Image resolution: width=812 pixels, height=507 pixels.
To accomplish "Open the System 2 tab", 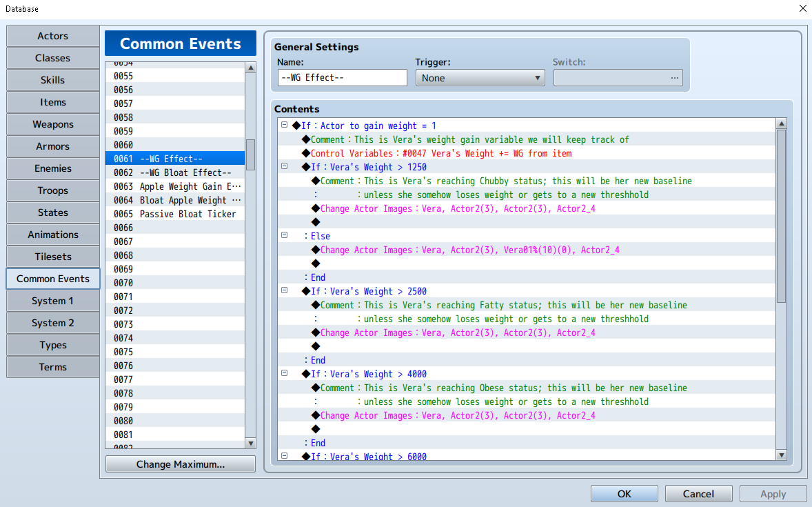I will point(53,323).
